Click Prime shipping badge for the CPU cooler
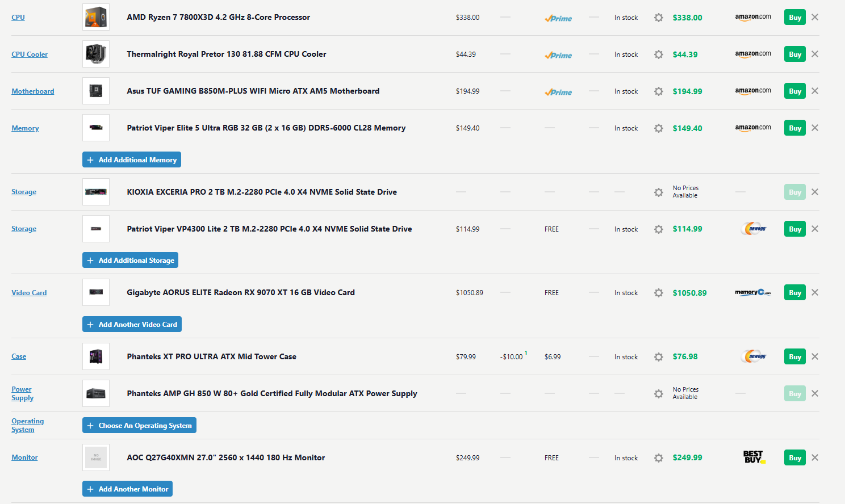845x504 pixels. [x=558, y=55]
